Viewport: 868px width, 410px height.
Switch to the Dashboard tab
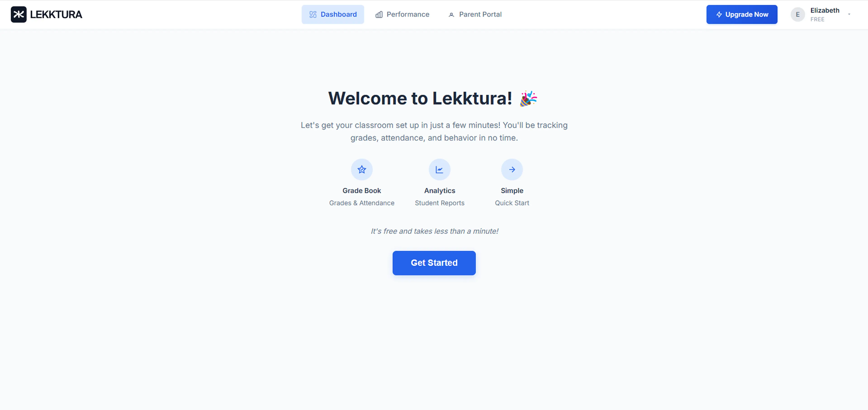tap(333, 14)
